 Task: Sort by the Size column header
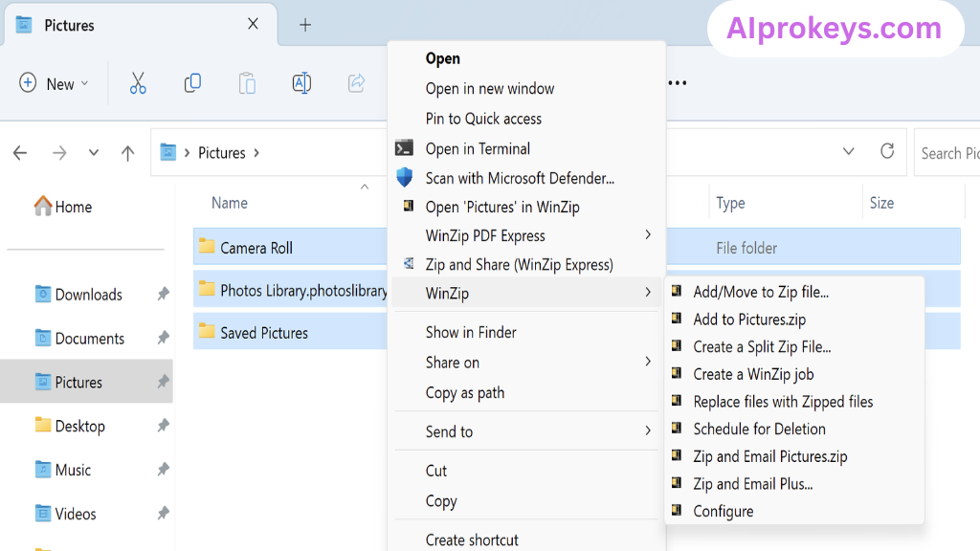(x=881, y=203)
